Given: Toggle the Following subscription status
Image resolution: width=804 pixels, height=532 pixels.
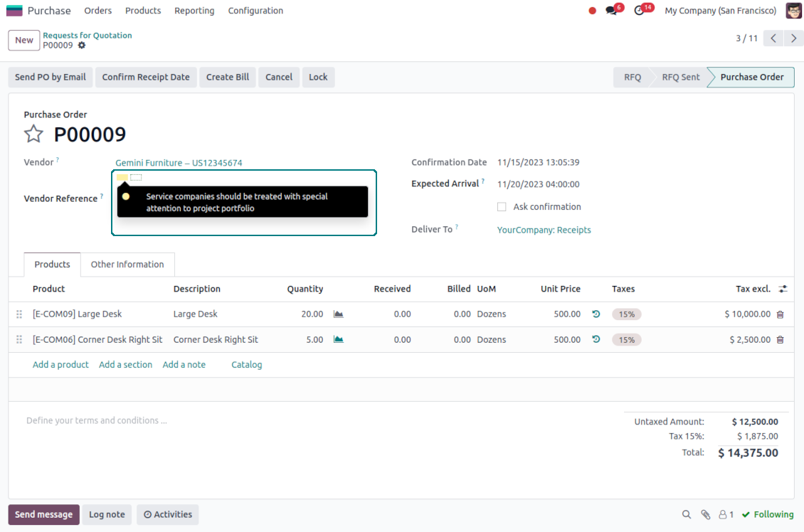Looking at the screenshot, I should click(x=767, y=514).
